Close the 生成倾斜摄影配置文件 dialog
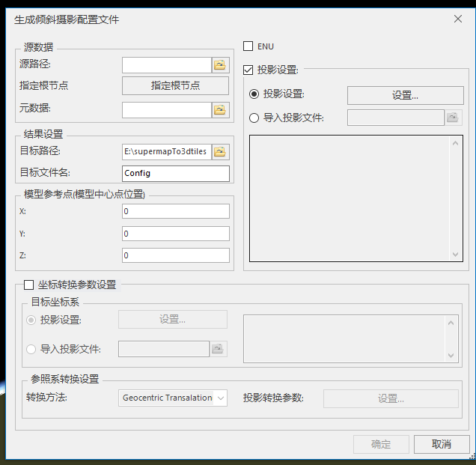 click(x=458, y=19)
